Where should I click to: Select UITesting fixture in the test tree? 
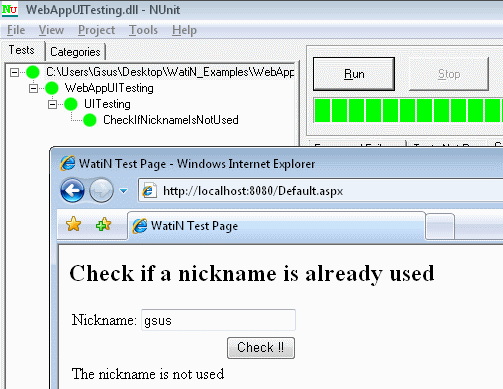107,104
